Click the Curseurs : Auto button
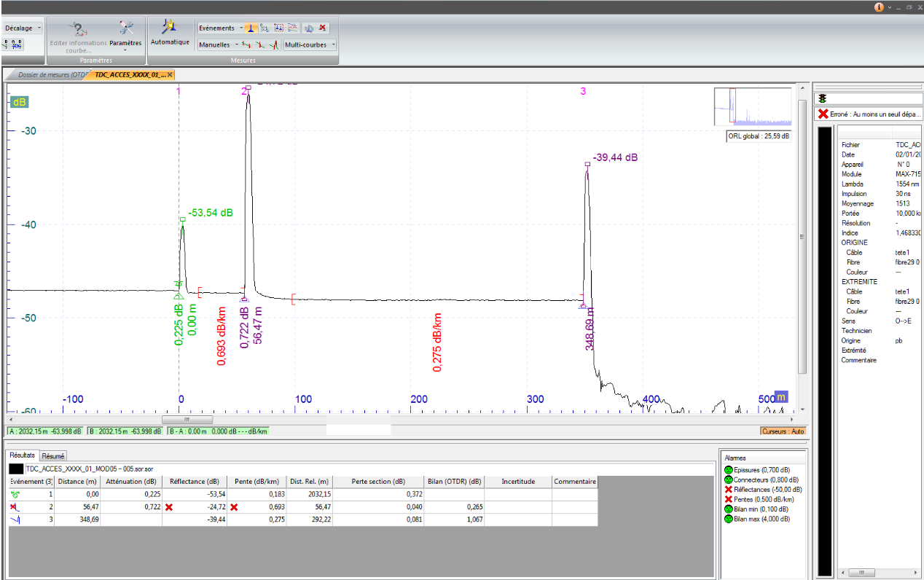 (783, 431)
